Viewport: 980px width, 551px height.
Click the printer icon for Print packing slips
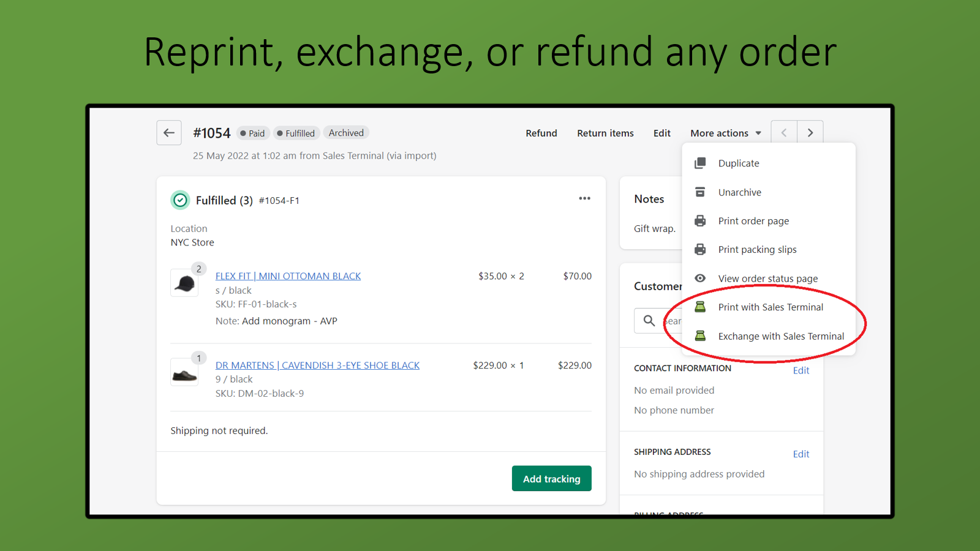coord(700,249)
